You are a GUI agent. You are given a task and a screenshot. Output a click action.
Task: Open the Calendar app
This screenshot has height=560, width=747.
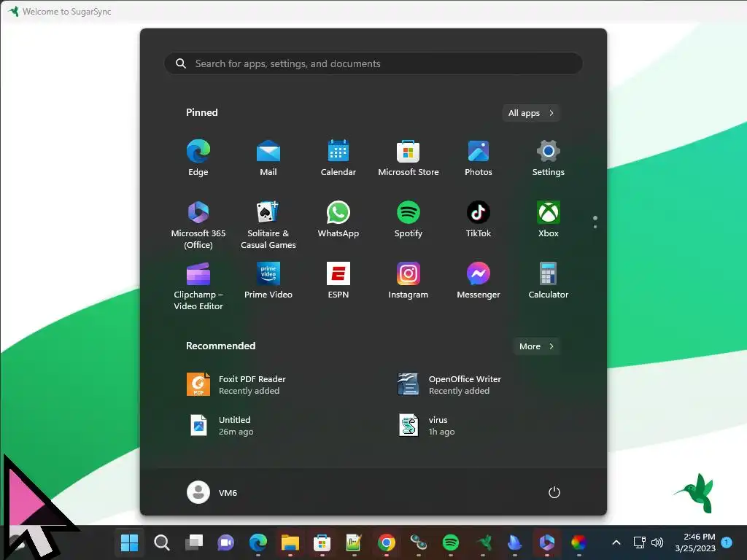click(x=338, y=157)
